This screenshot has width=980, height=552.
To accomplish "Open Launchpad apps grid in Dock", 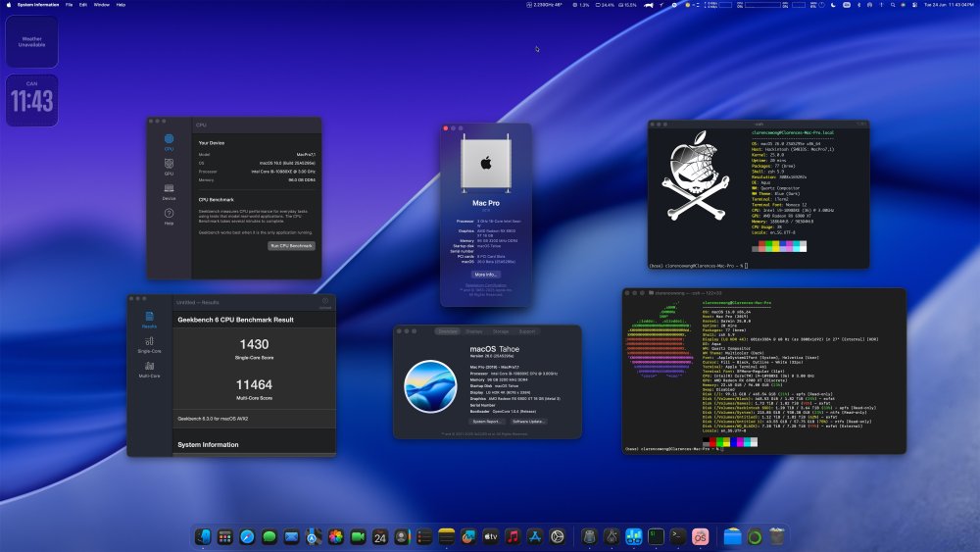I will [225, 536].
